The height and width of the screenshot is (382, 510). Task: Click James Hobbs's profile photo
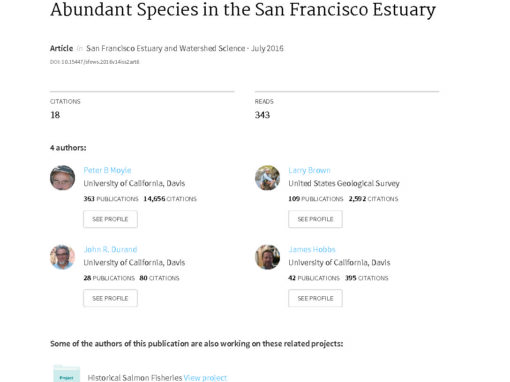267,257
